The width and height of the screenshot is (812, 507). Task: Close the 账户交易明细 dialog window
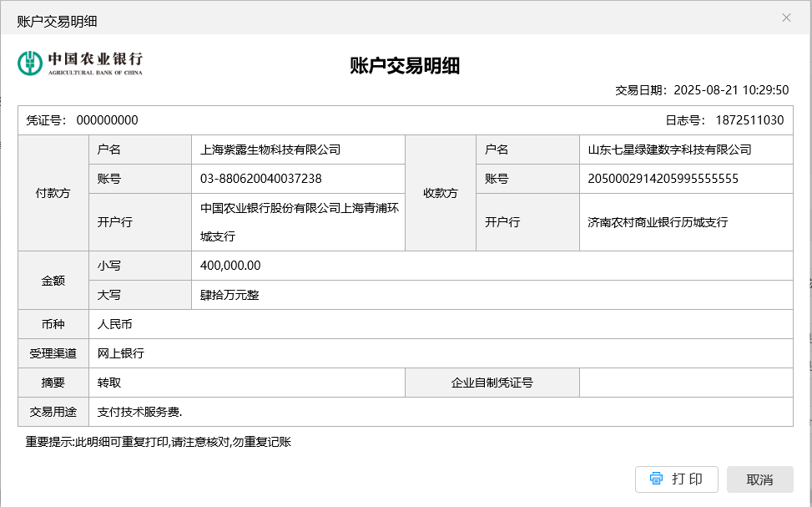pos(786,18)
